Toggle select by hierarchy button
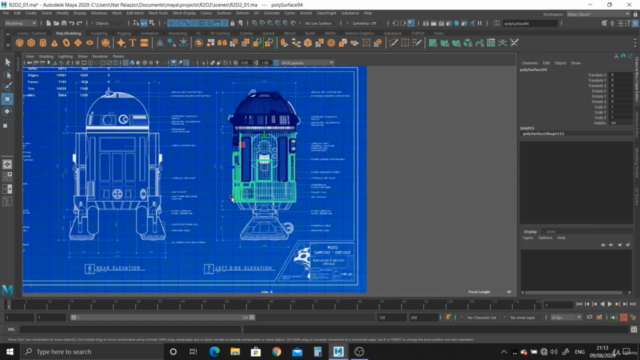The width and height of the screenshot is (640, 360). point(136,23)
